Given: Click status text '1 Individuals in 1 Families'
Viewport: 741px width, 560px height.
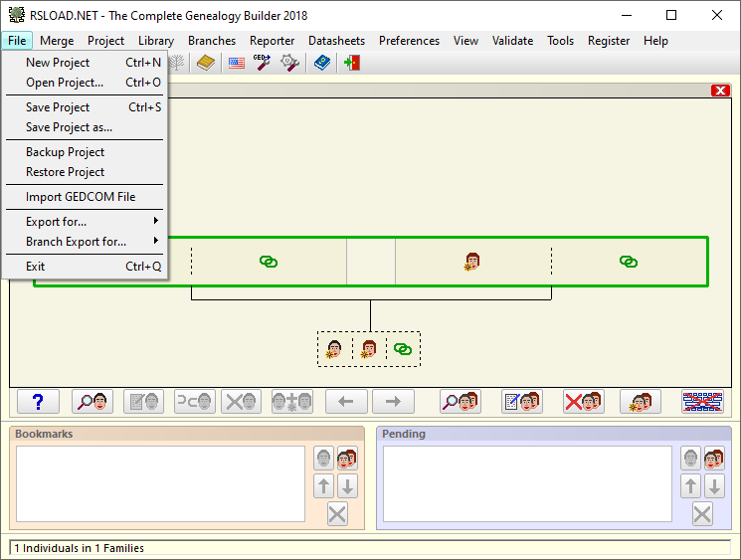Looking at the screenshot, I should [x=79, y=548].
